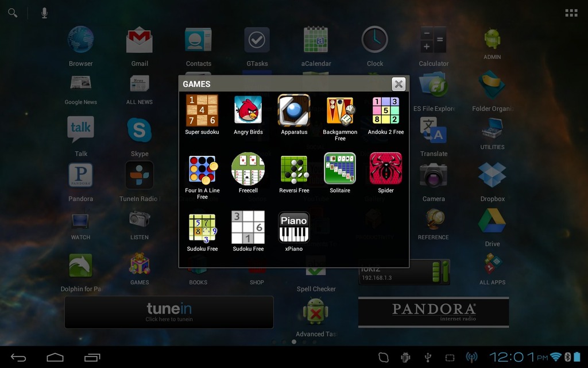
Task: Launch the Translate app
Action: coord(434,129)
